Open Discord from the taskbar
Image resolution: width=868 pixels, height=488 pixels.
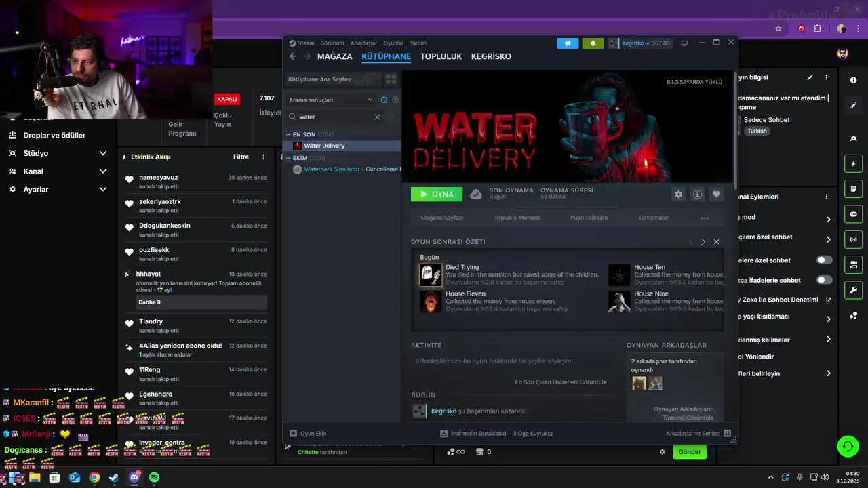[134, 478]
